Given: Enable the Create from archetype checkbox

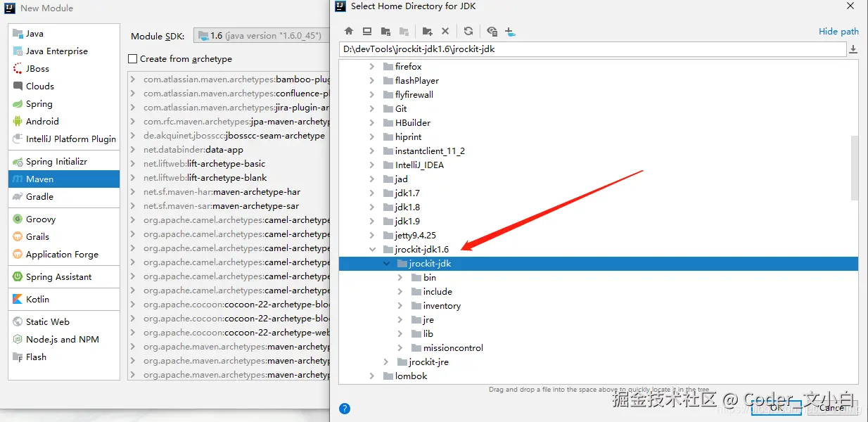Looking at the screenshot, I should [133, 59].
